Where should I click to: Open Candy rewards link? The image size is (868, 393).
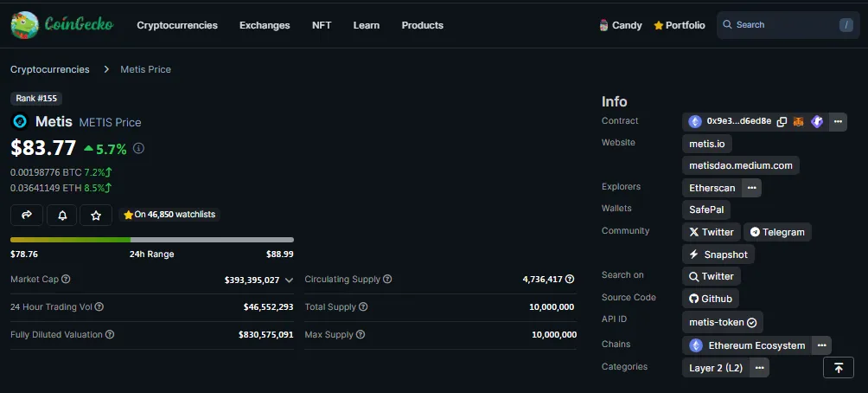pos(621,25)
